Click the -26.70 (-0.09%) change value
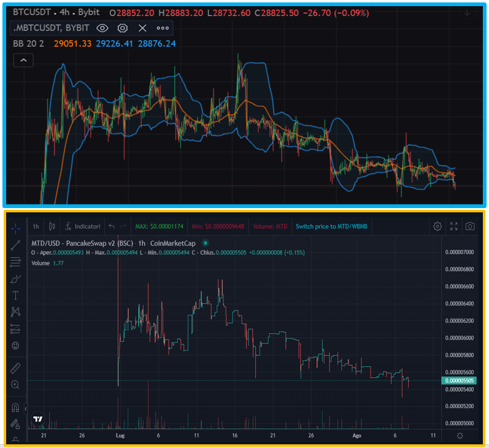Viewport: 489px width, 448px height. coord(336,13)
